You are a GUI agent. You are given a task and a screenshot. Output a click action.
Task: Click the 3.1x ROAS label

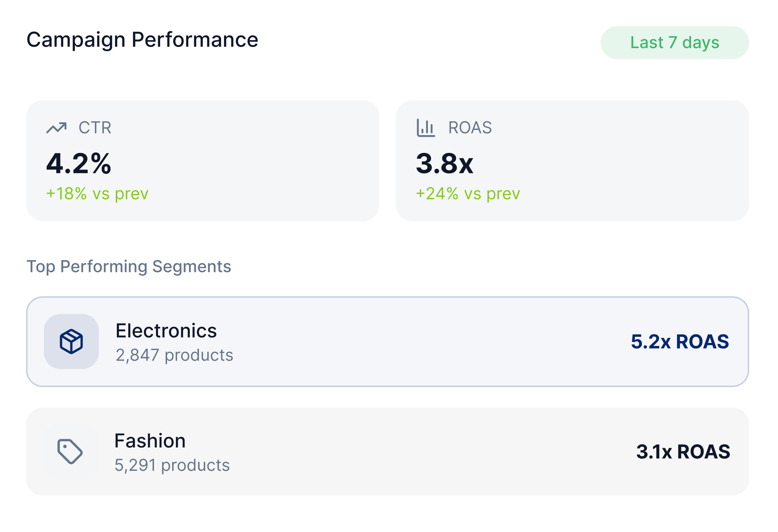(683, 452)
